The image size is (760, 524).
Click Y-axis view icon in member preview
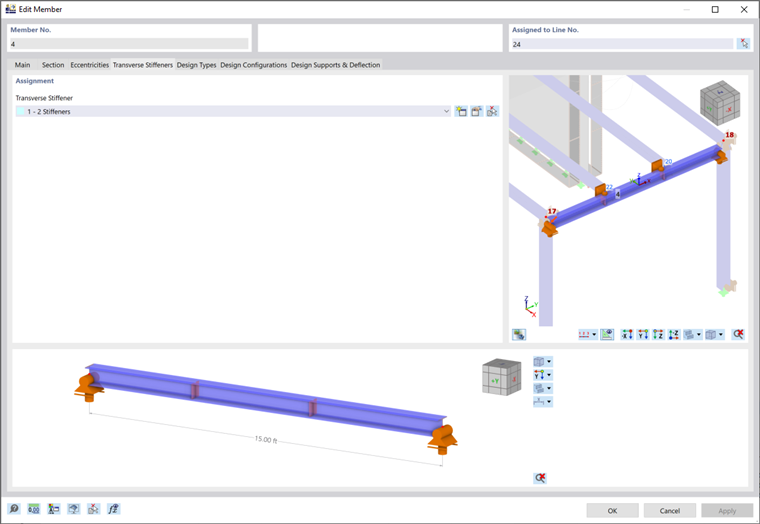click(x=539, y=375)
